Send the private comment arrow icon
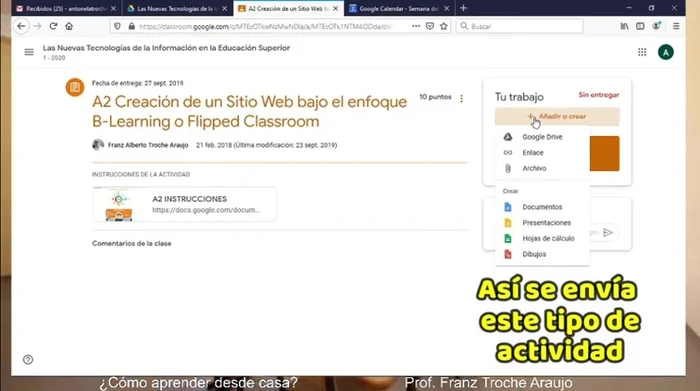 [x=608, y=232]
